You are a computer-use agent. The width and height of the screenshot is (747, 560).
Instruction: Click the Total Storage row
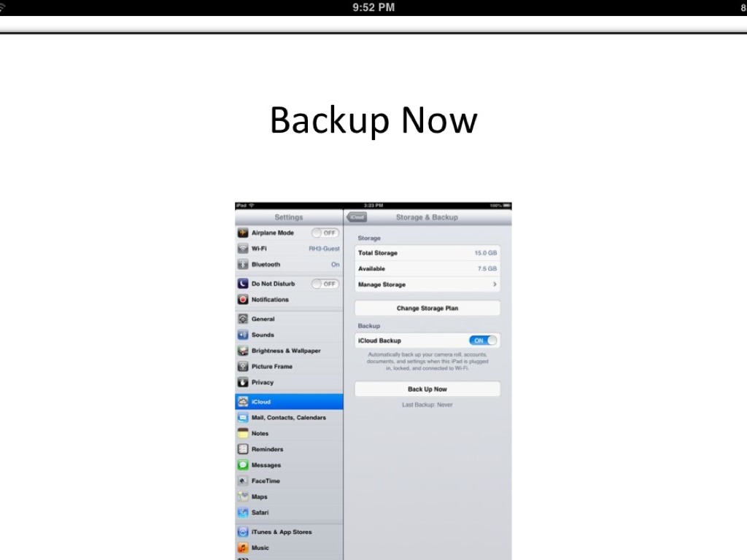427,253
